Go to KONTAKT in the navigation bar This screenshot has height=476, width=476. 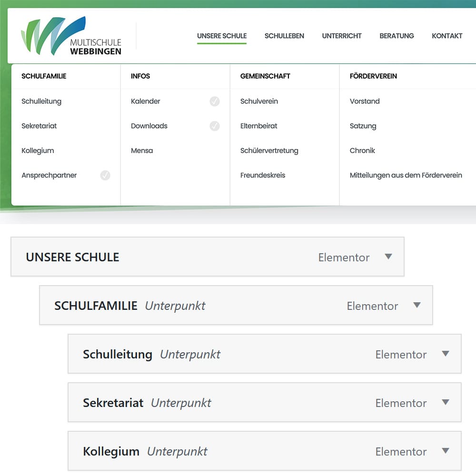[447, 36]
